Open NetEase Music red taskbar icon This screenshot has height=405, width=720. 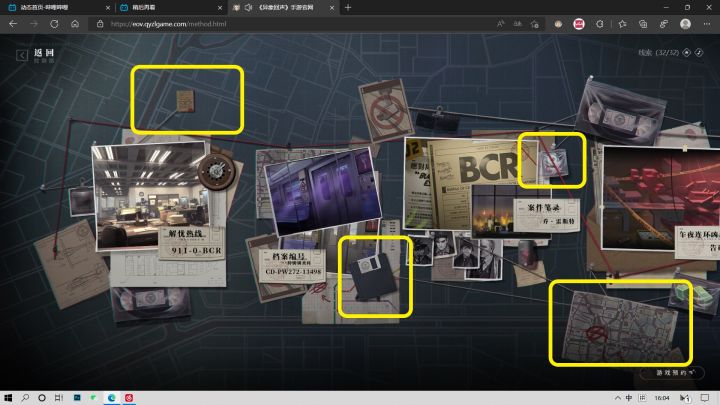click(x=129, y=398)
